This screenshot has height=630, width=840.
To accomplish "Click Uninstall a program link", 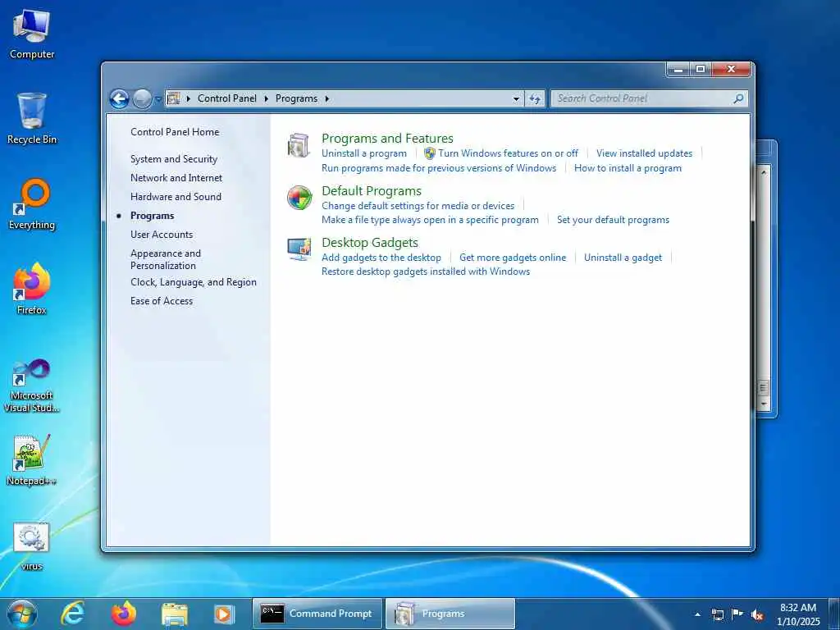I will pyautogui.click(x=363, y=153).
